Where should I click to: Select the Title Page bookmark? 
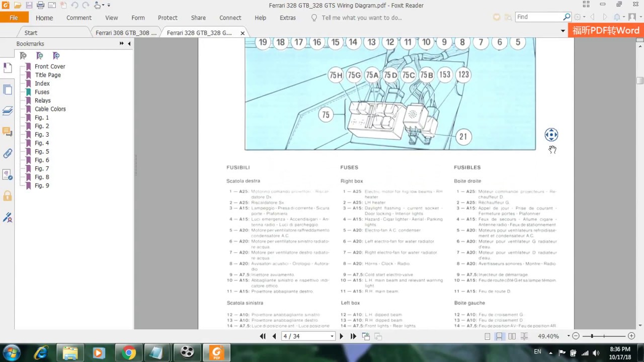[x=48, y=75]
